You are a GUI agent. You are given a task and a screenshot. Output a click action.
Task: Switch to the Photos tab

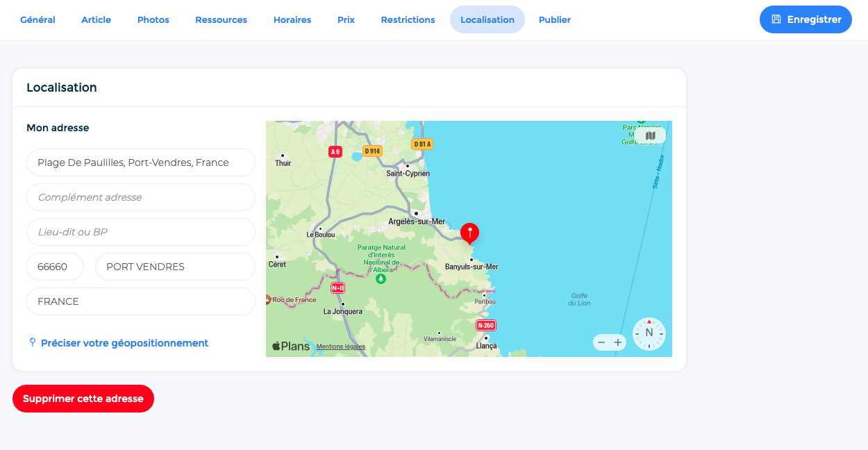point(153,19)
